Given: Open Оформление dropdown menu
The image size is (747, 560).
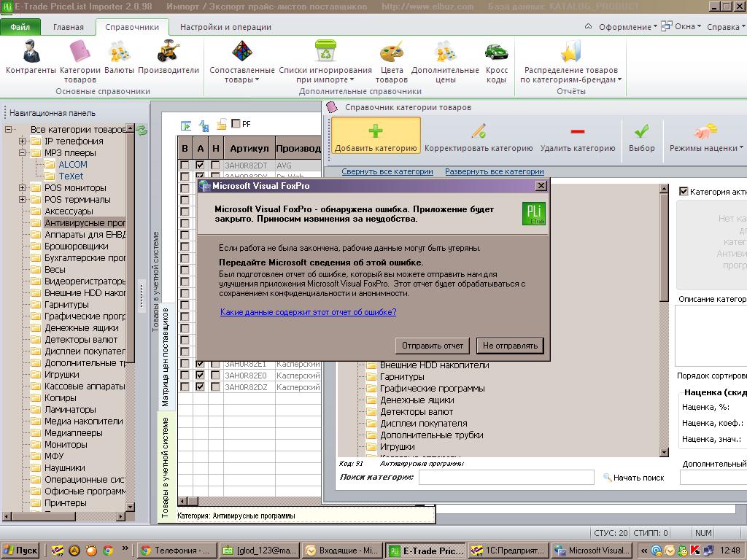Looking at the screenshot, I should [627, 27].
